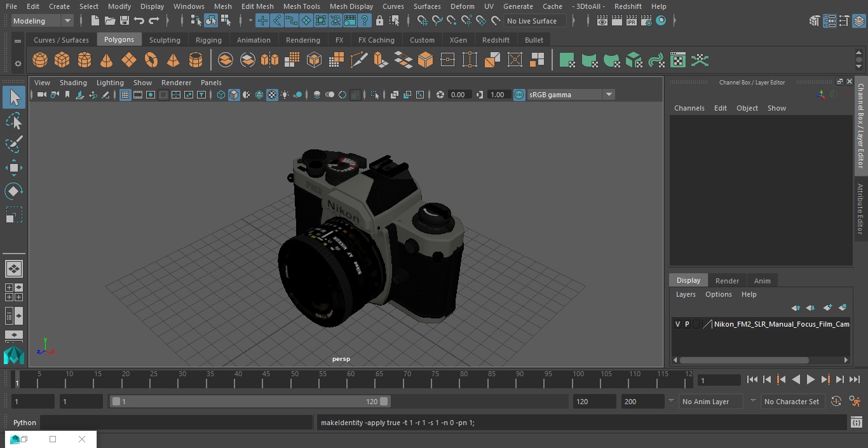Select the Rotate tool in toolbox
This screenshot has width=868, height=448.
(14, 191)
